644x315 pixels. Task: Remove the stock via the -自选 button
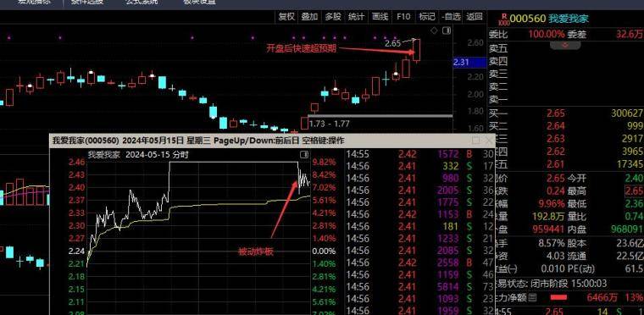pos(451,16)
